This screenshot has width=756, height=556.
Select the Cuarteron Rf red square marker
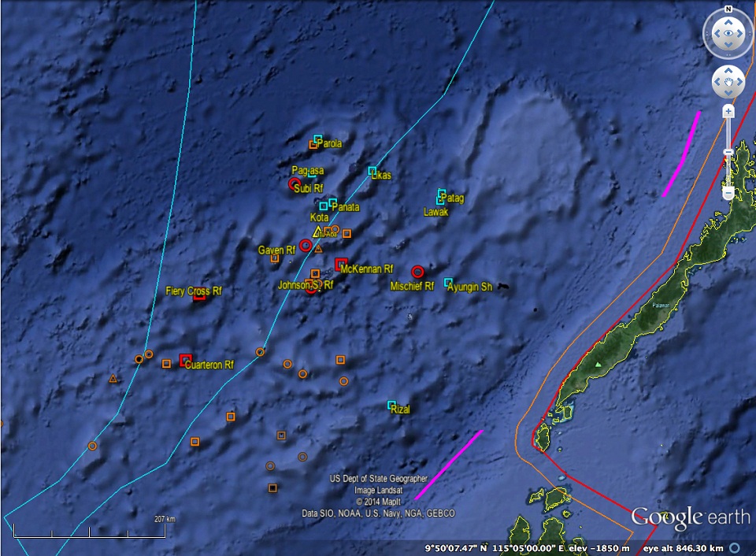click(185, 360)
